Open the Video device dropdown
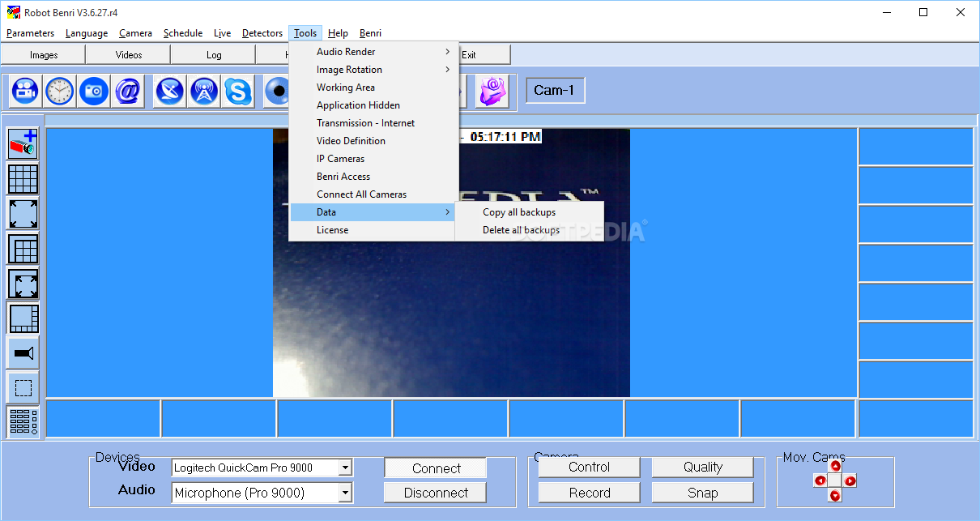This screenshot has height=521, width=980. [345, 468]
